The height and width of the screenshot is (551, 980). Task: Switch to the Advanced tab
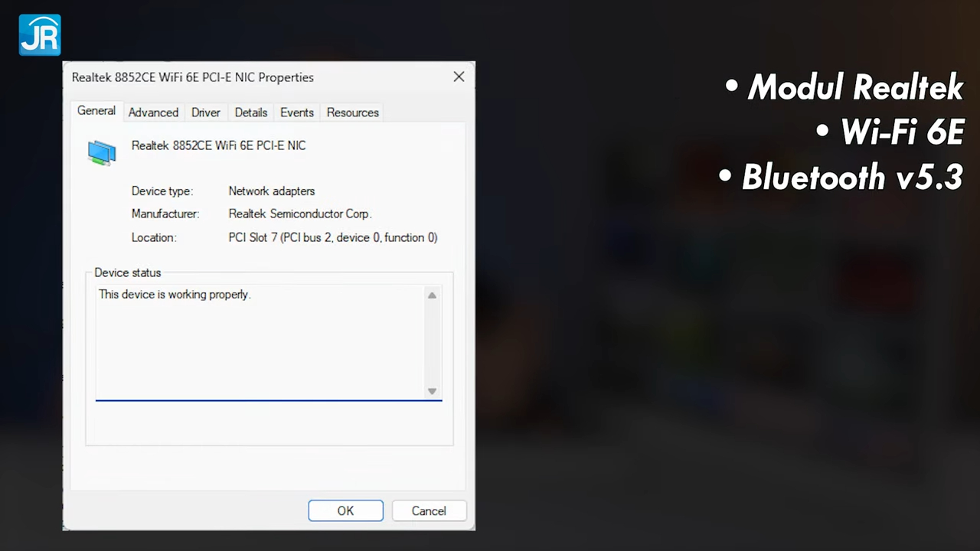(x=153, y=112)
